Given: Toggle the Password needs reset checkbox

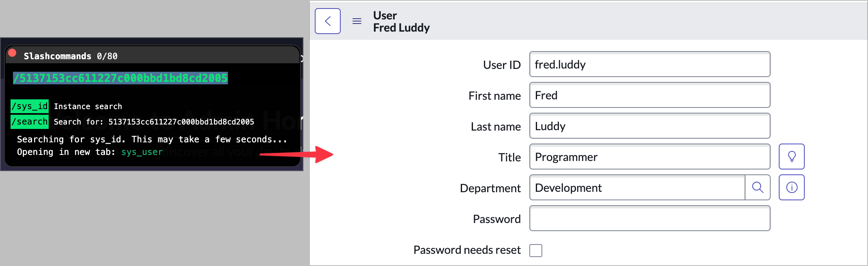Looking at the screenshot, I should [x=536, y=251].
